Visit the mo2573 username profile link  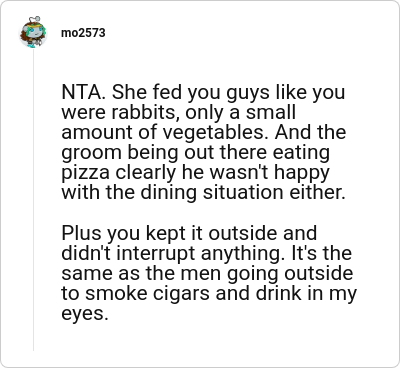83,33
